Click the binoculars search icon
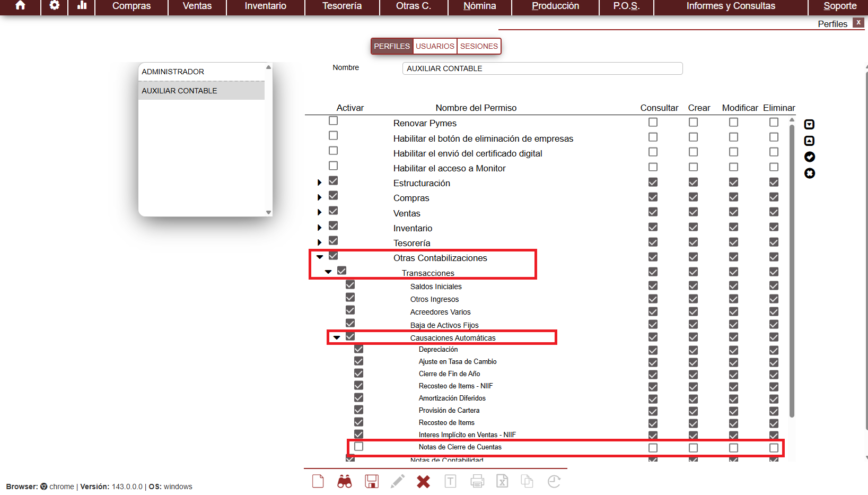868x495 pixels. pyautogui.click(x=345, y=482)
